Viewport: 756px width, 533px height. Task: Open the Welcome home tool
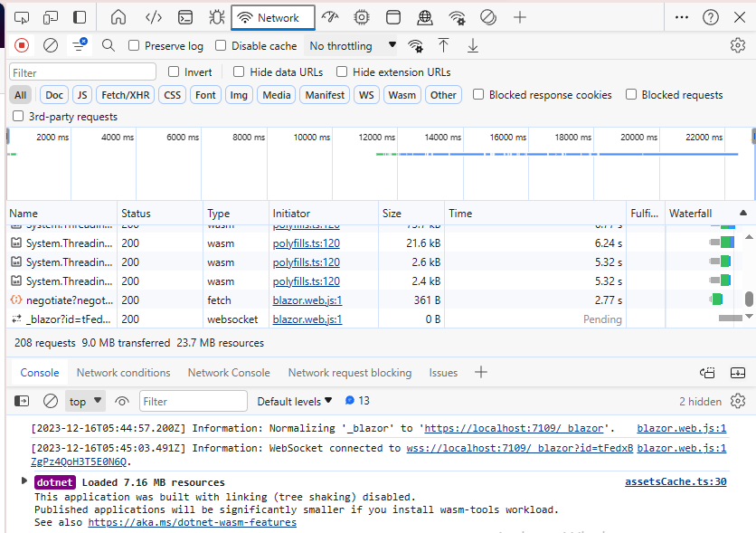tap(118, 18)
